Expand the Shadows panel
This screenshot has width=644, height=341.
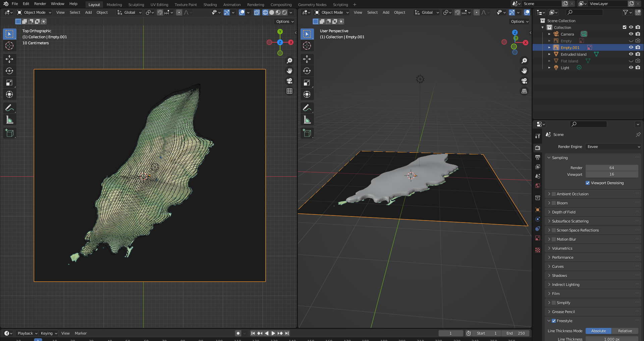click(559, 276)
